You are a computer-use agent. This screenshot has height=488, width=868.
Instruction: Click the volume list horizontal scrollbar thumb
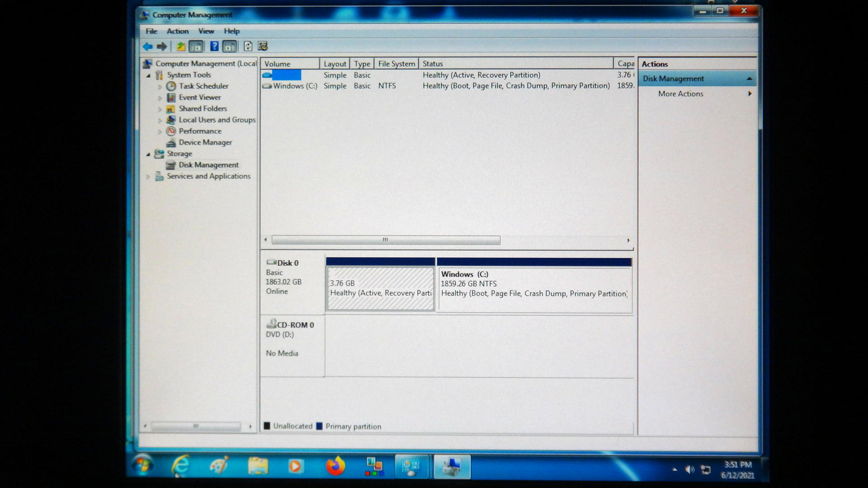pyautogui.click(x=386, y=240)
